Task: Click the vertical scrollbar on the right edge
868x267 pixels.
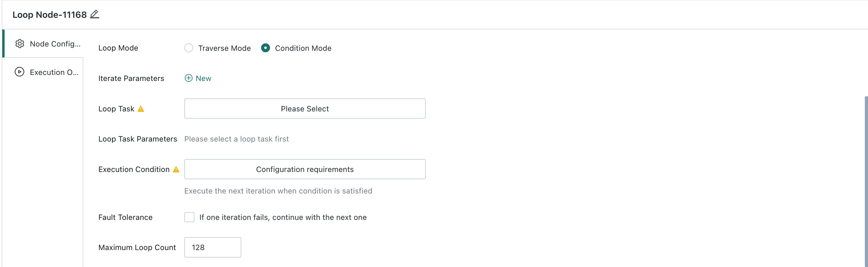Action: pos(866,181)
